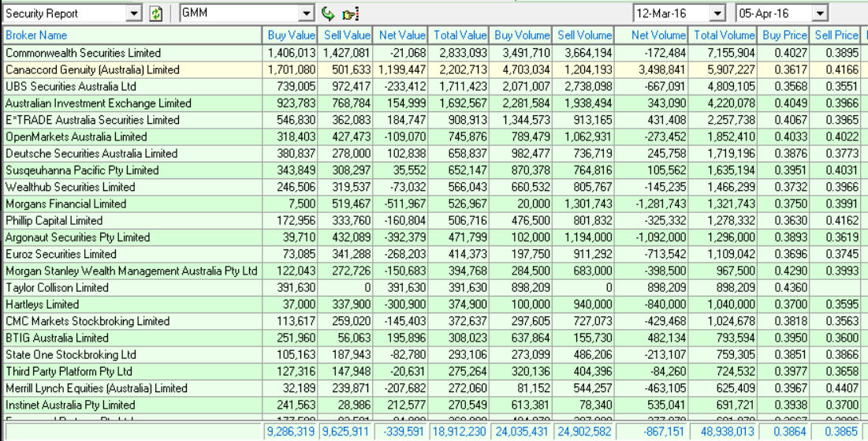Click footer sell volume 24,902,582

[x=584, y=432]
